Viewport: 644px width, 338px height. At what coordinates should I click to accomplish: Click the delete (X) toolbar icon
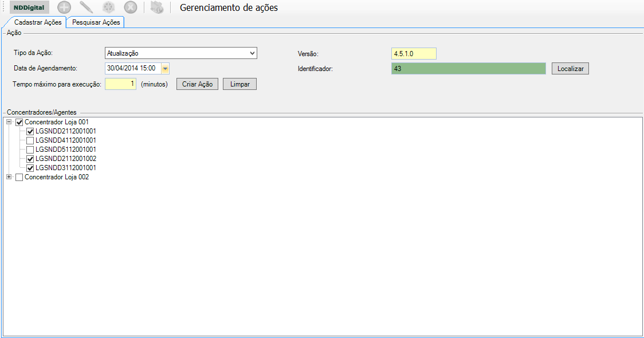click(x=131, y=7)
